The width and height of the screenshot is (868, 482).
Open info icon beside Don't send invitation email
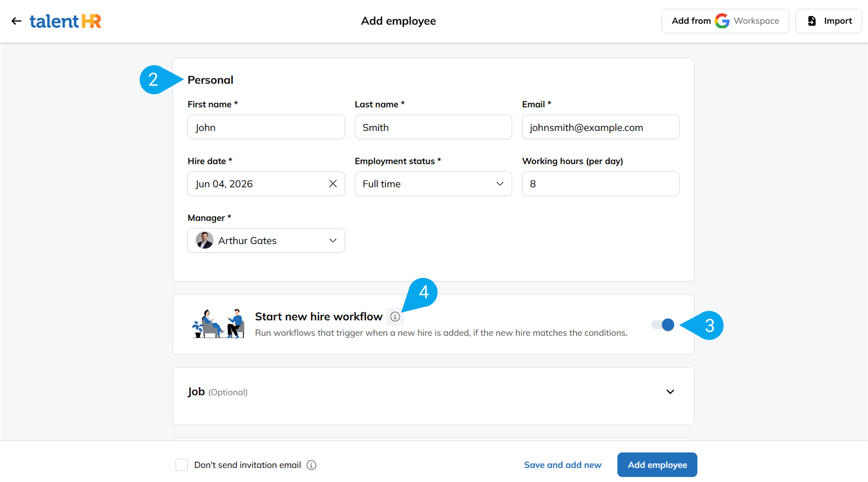click(311, 465)
